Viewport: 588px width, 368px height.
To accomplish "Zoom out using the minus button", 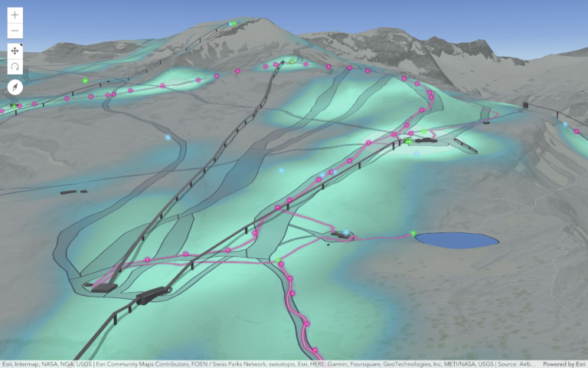I will point(15,31).
